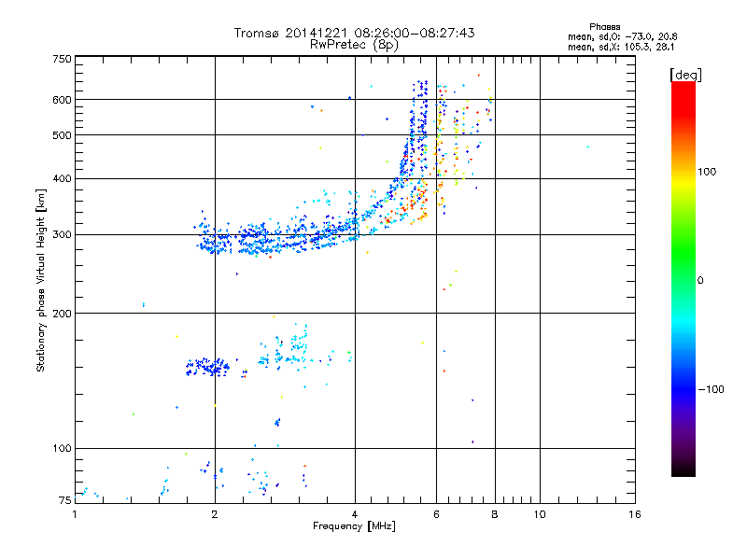The image size is (747, 560).
Task: Click the x-axis label '4'
Action: [x=355, y=514]
